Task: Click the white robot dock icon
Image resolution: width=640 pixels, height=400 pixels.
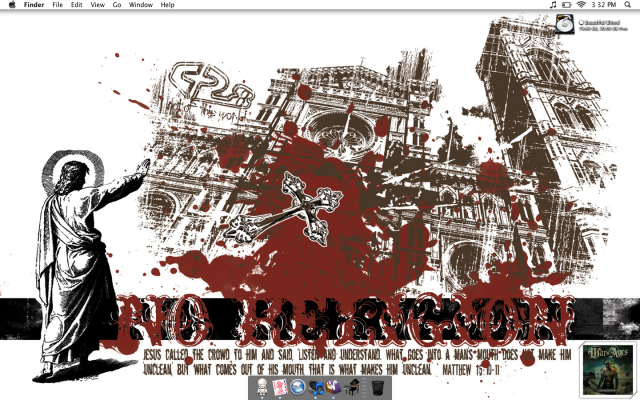Action: (262, 387)
